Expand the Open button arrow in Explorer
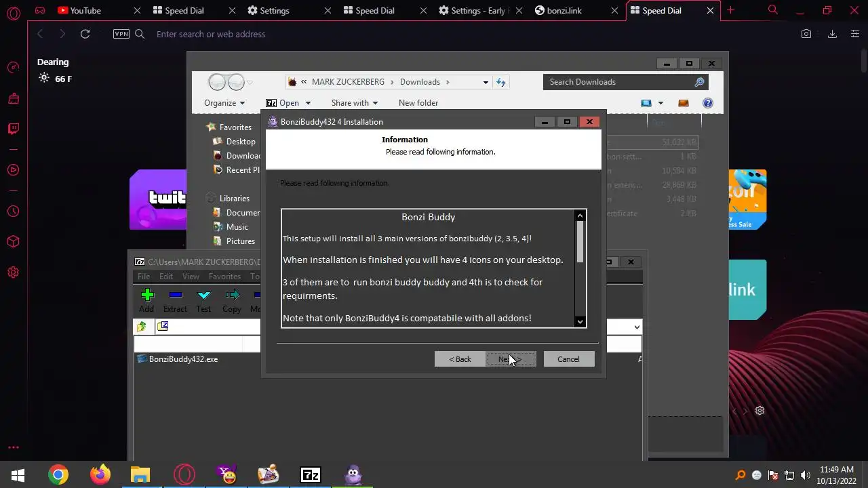868x488 pixels. pyautogui.click(x=308, y=103)
